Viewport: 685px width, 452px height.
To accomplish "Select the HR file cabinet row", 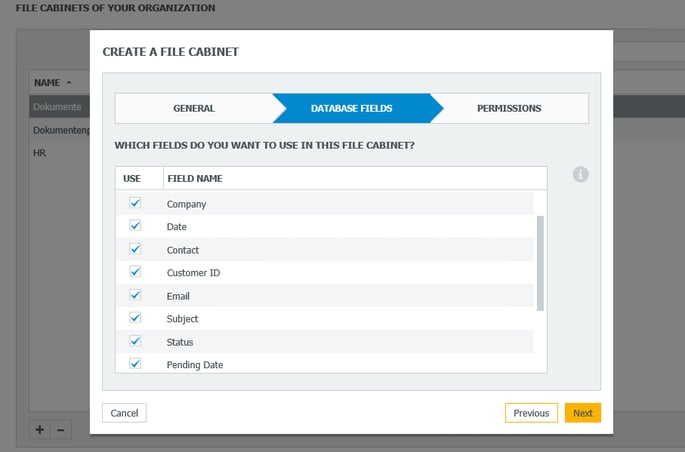I will (40, 153).
